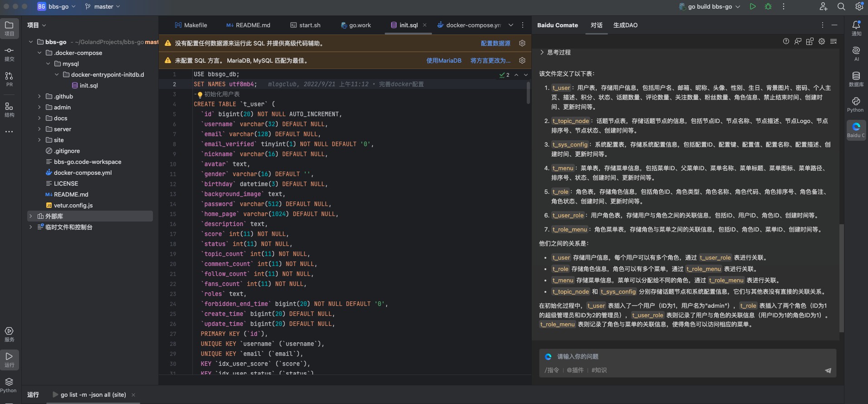Open the 生成DAO tab in Comate
The width and height of the screenshot is (868, 404).
[x=625, y=25]
